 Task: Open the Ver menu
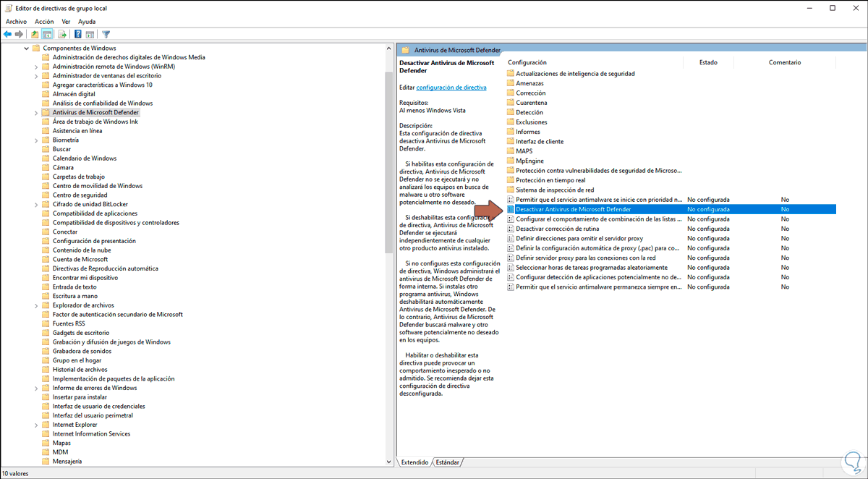point(66,22)
